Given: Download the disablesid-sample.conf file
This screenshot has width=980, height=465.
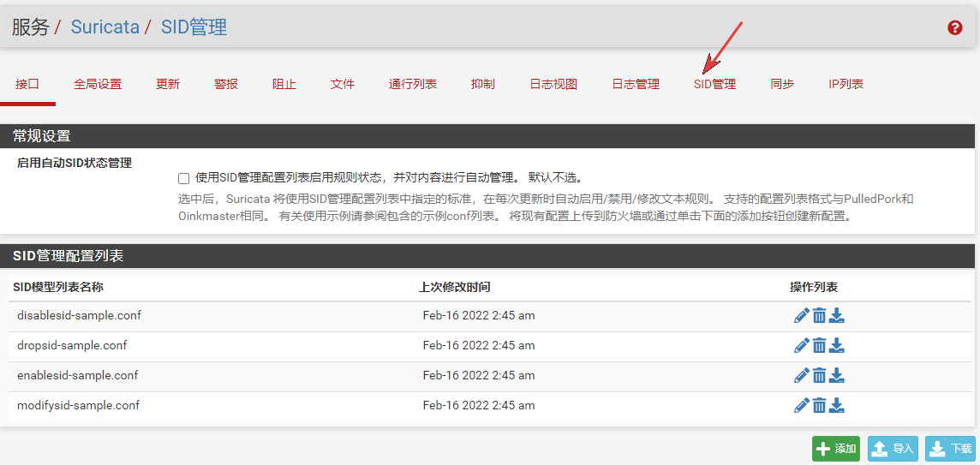Looking at the screenshot, I should tap(837, 316).
